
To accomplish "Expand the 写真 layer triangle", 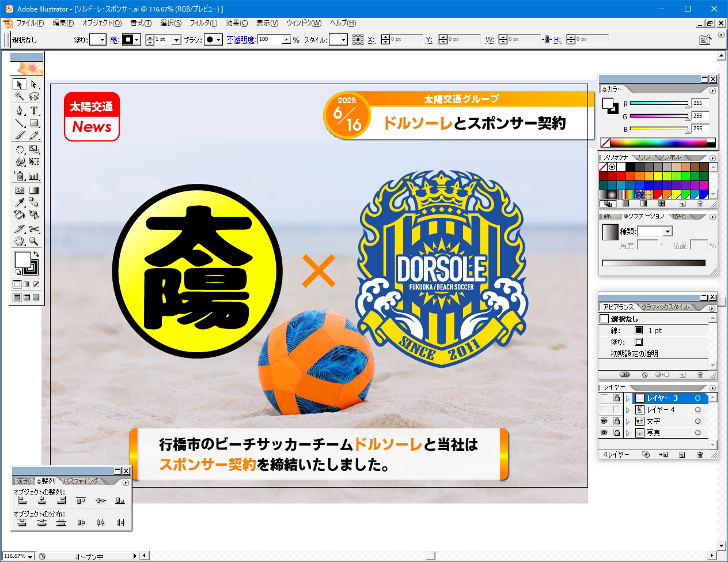I will click(628, 433).
